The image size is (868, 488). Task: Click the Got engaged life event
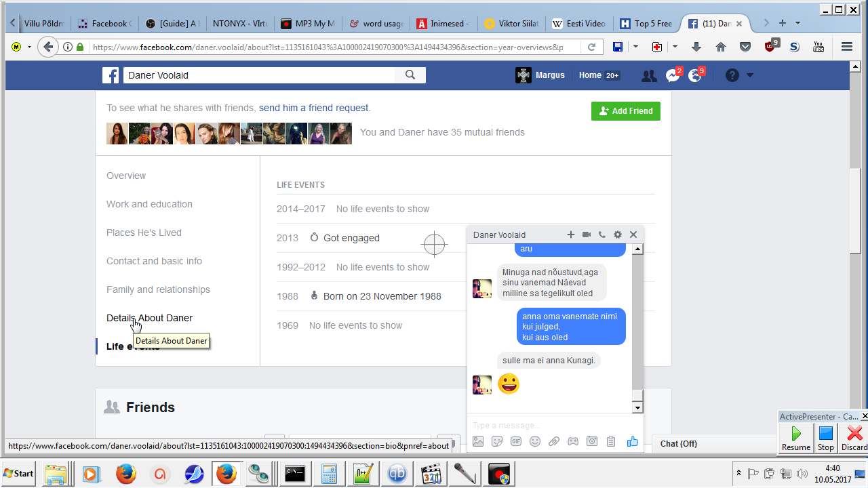(351, 238)
